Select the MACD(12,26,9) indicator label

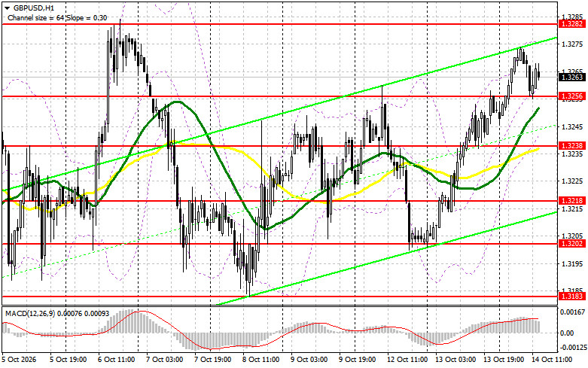click(56, 313)
